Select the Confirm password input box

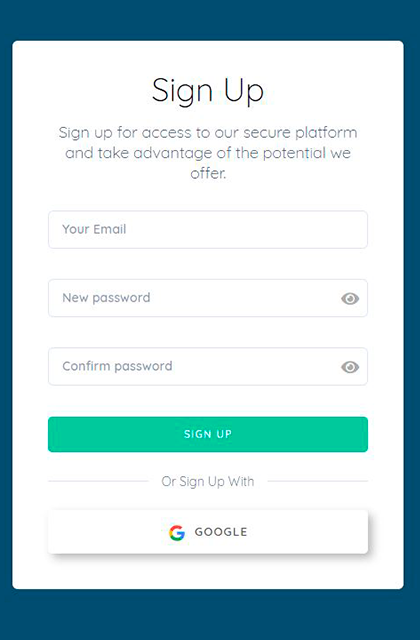point(208,367)
